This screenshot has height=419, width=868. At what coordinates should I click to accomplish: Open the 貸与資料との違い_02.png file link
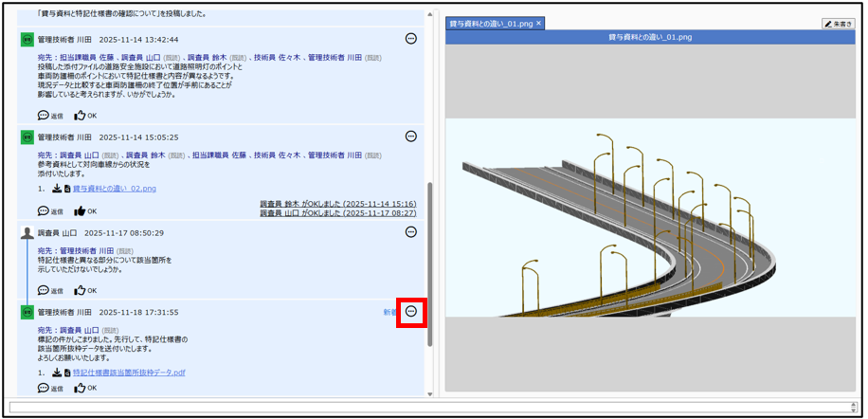point(114,189)
